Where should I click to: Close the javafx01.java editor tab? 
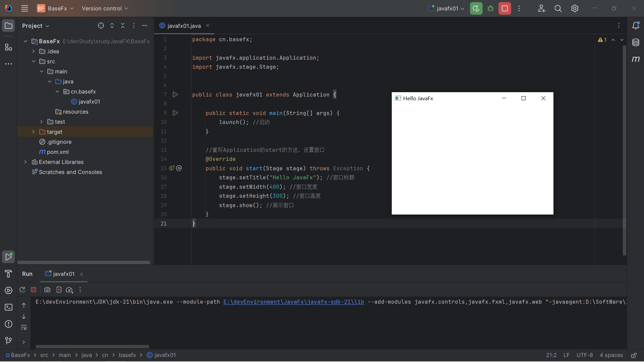click(x=208, y=25)
